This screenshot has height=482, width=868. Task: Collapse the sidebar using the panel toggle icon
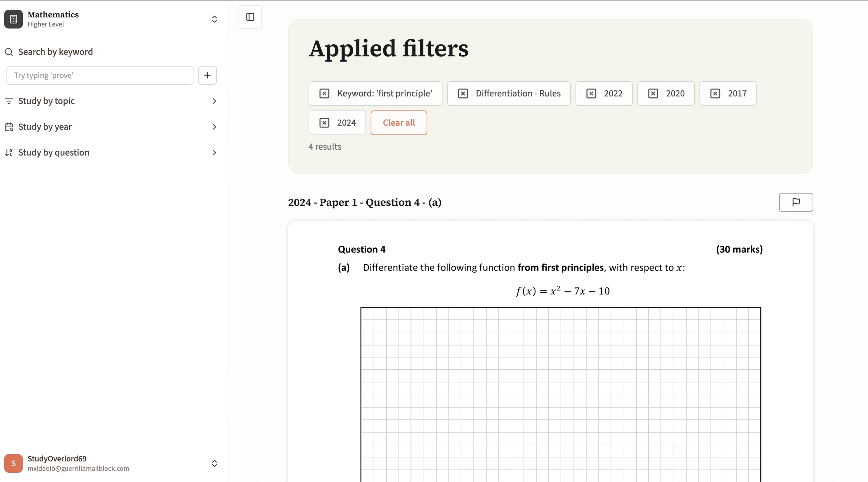250,17
